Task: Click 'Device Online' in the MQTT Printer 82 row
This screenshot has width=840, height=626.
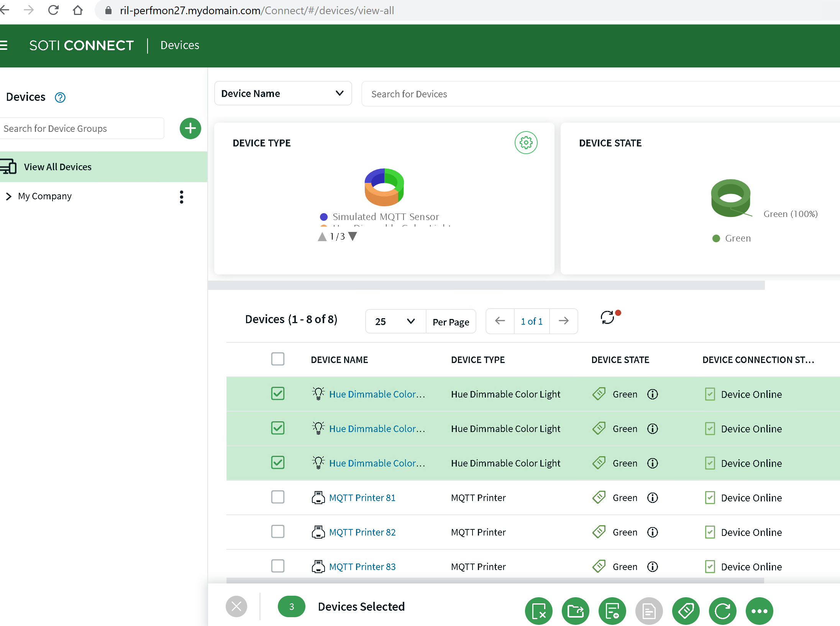Action: click(x=751, y=532)
